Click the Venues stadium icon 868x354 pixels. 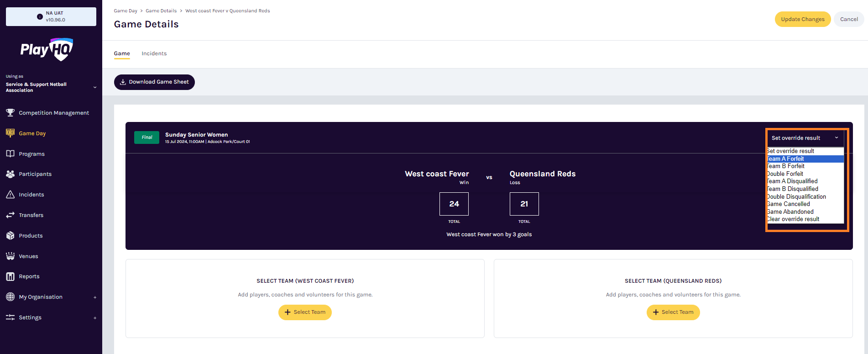point(10,256)
